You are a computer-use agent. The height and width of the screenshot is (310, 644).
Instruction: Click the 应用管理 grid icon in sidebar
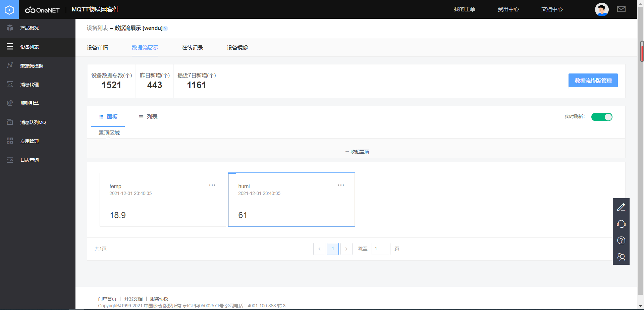click(x=10, y=141)
